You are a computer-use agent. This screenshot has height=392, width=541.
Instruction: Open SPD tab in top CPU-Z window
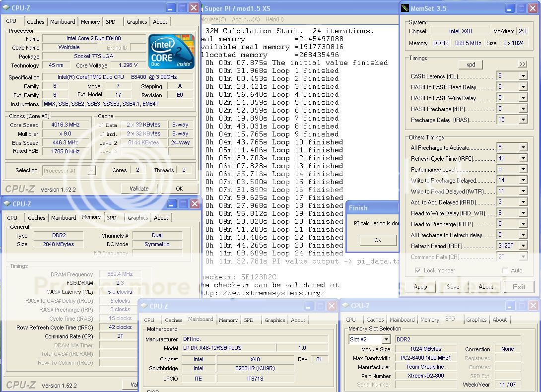pyautogui.click(x=111, y=22)
